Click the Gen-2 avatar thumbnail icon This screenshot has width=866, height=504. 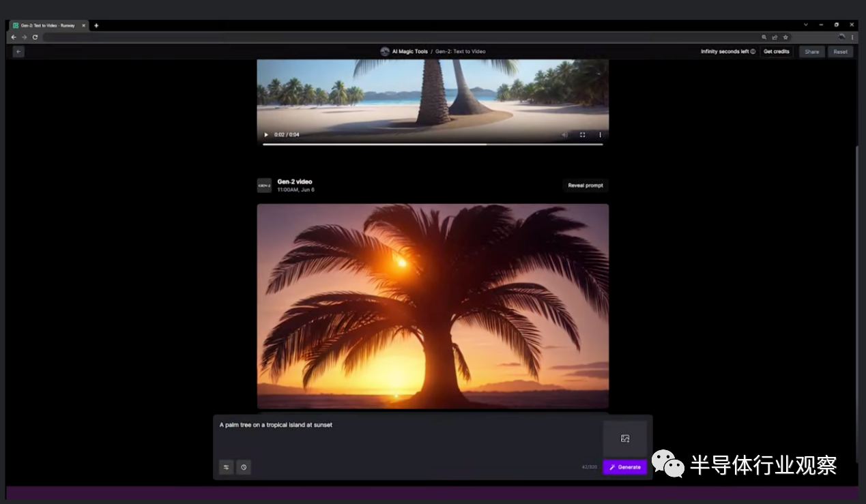coord(264,185)
